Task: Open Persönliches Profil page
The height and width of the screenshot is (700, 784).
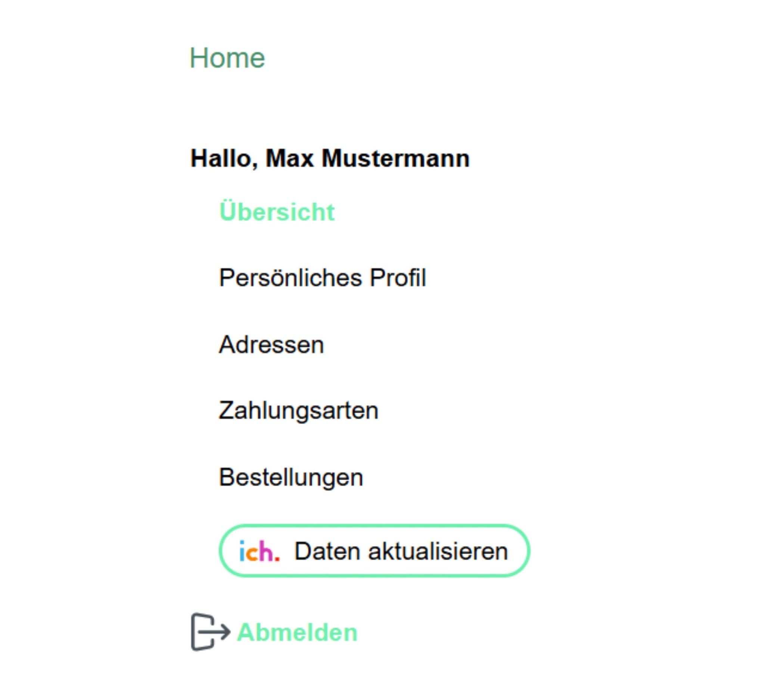Action: point(323,278)
